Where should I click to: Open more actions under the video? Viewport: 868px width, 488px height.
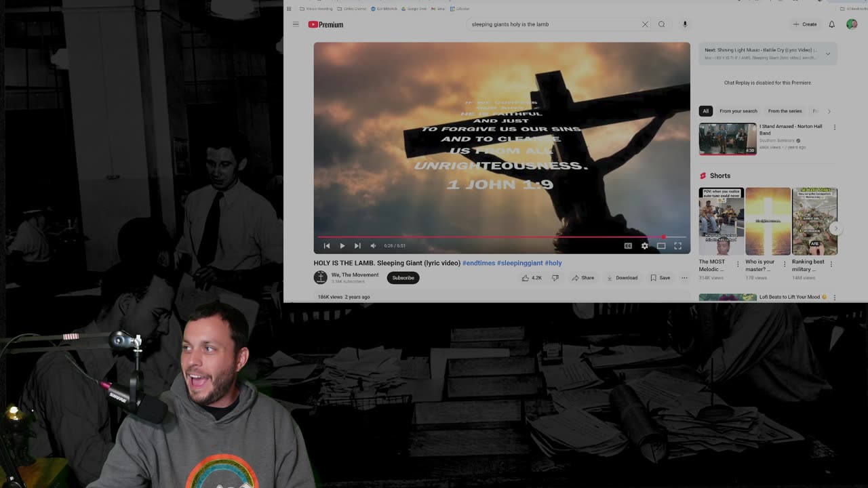pyautogui.click(x=684, y=278)
